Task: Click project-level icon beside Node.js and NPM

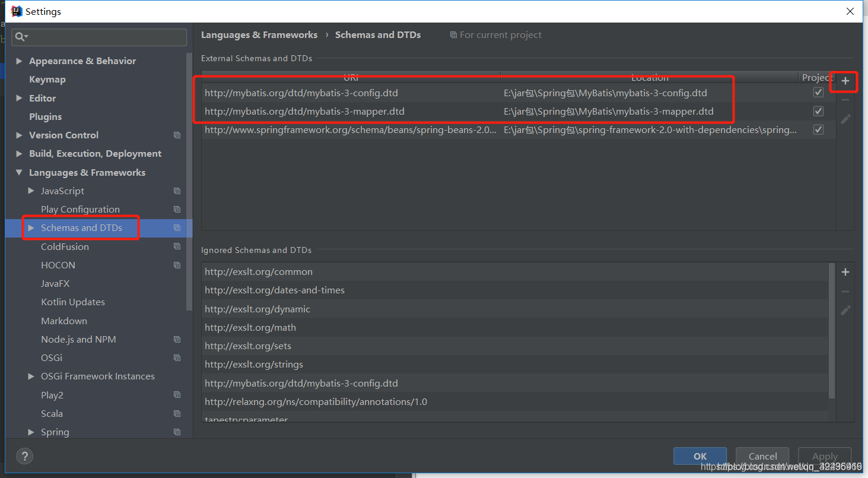Action: coord(177,340)
